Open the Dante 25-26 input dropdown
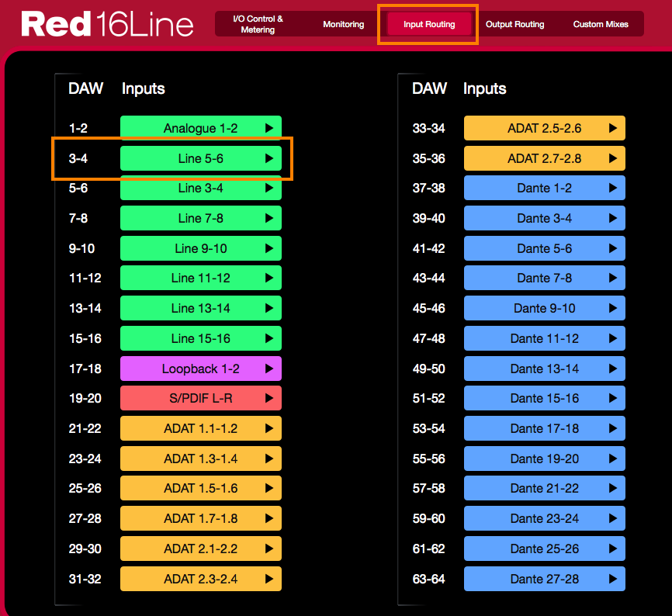 544,549
